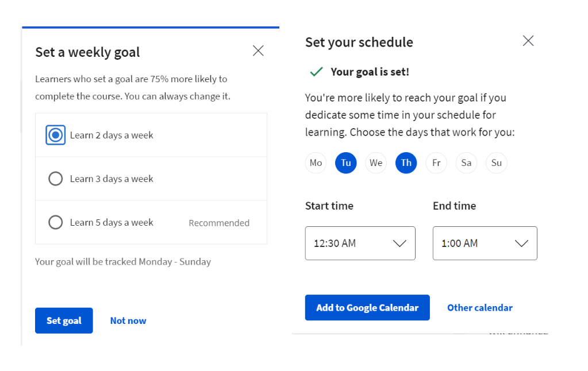Expand the 12:30 AM chevron arrow
Viewport: 588px width, 371px height.
[399, 244]
